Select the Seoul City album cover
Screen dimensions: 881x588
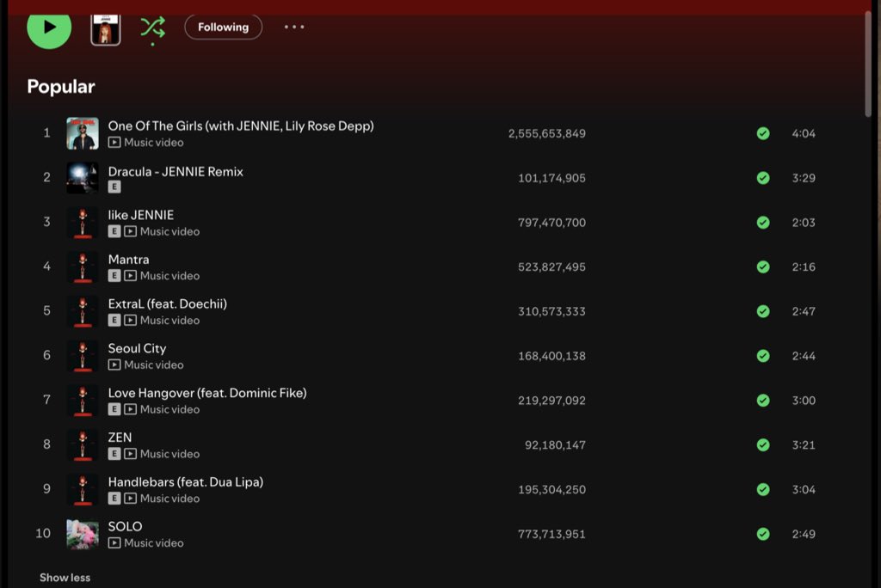pos(83,356)
